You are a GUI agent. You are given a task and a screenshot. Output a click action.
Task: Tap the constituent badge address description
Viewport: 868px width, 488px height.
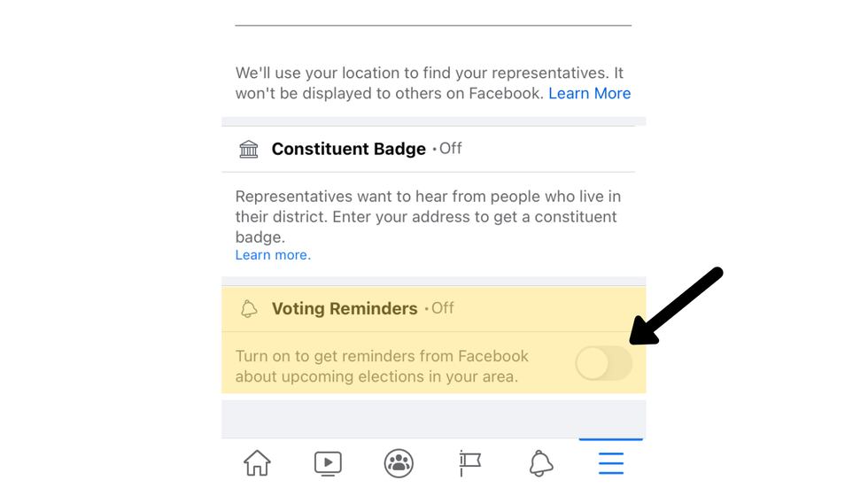(x=426, y=216)
